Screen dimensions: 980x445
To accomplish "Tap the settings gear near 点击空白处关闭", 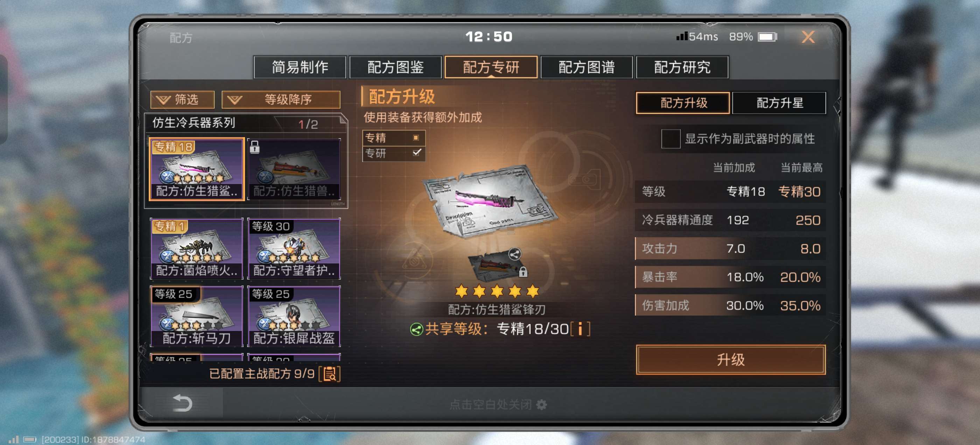I will click(541, 405).
